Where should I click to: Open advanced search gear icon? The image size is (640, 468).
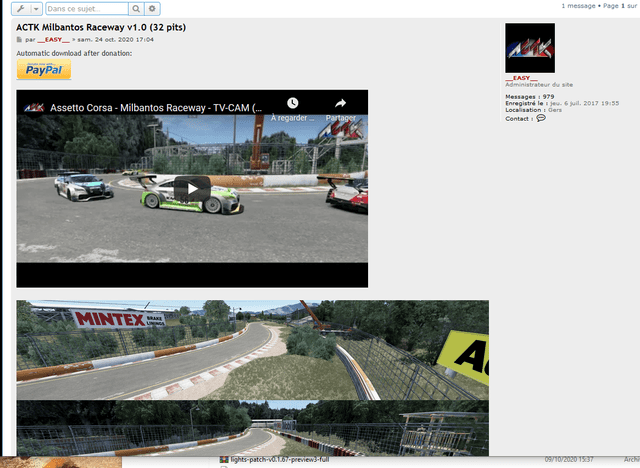tap(153, 8)
